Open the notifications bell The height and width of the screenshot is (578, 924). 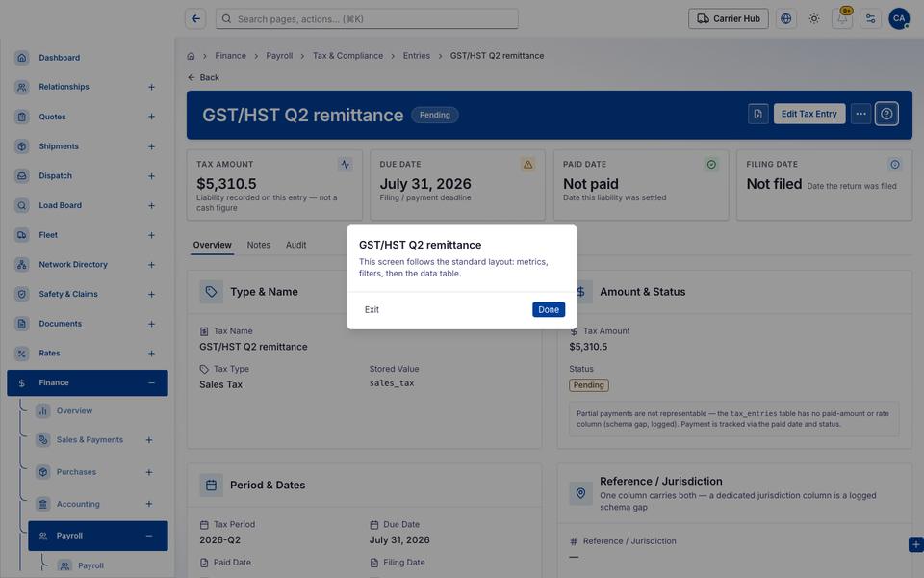(842, 19)
